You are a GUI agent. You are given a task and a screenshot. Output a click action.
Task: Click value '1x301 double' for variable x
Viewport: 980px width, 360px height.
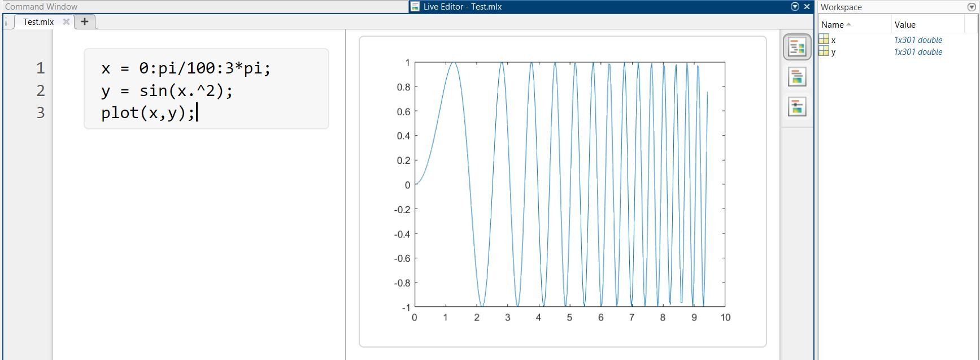918,40
